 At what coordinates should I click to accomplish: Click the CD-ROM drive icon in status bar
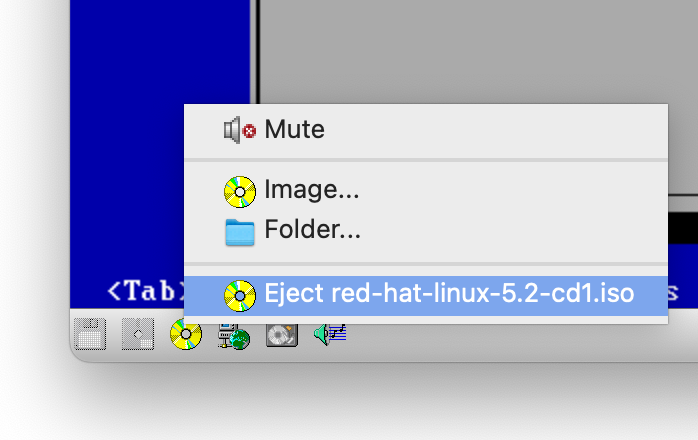point(186,335)
